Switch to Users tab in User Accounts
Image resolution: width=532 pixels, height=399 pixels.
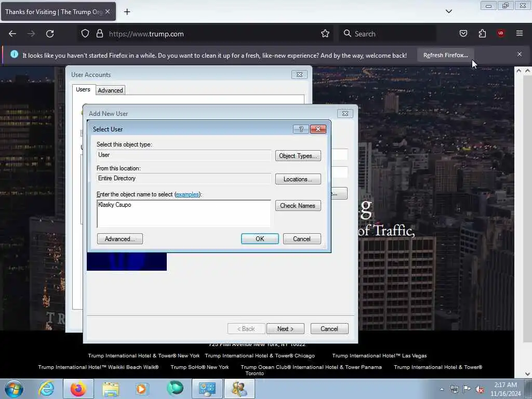pyautogui.click(x=83, y=89)
